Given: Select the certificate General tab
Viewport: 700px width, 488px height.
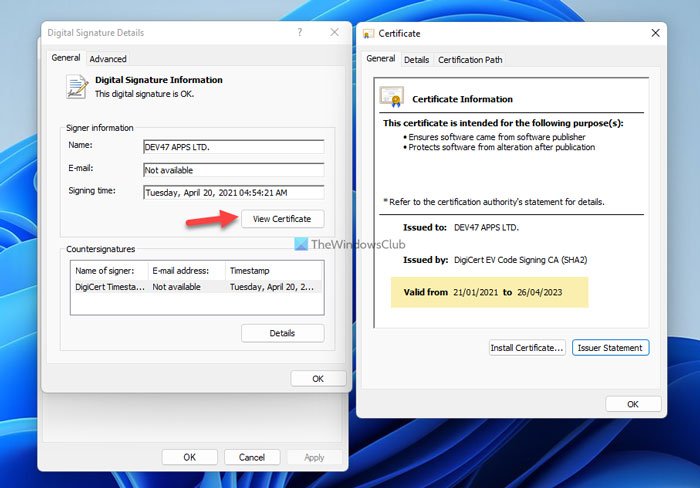Looking at the screenshot, I should click(381, 58).
